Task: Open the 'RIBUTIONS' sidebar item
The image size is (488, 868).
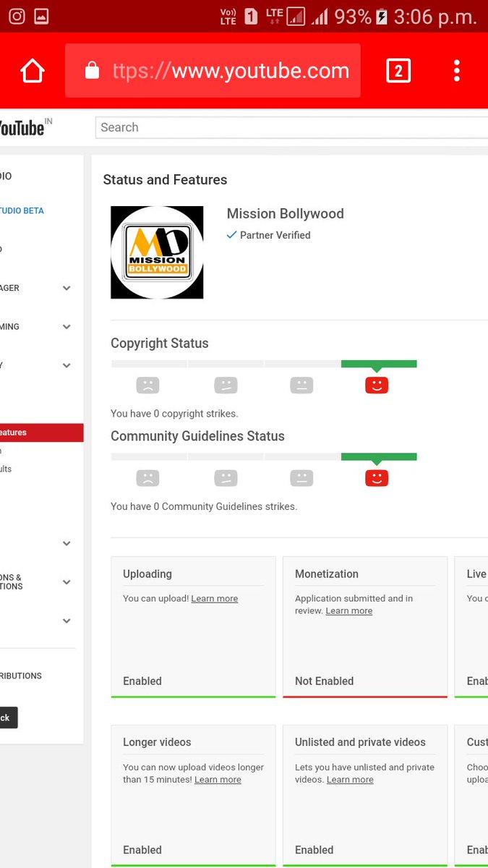Action: [x=21, y=676]
